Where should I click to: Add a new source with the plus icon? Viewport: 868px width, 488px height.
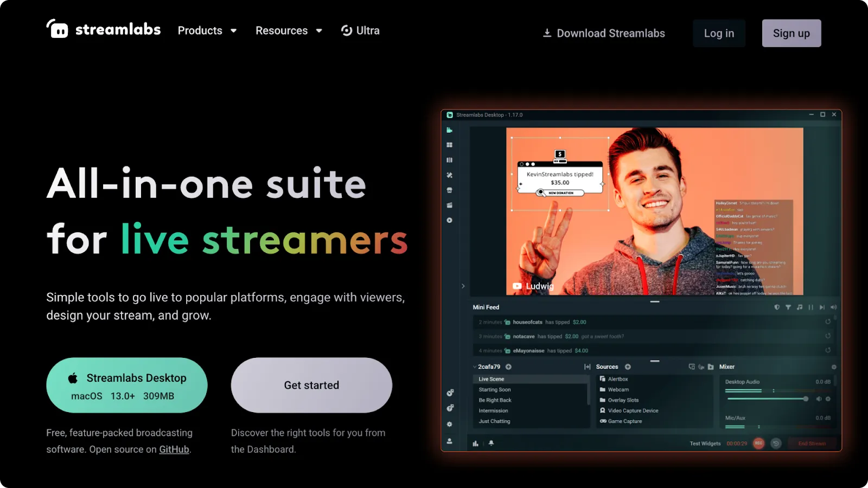pos(628,367)
